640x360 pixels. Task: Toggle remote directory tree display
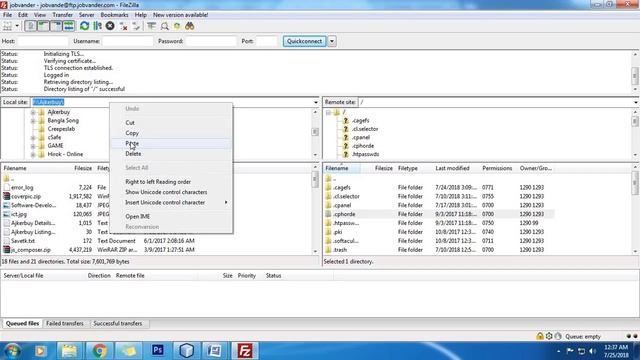(x=56, y=26)
